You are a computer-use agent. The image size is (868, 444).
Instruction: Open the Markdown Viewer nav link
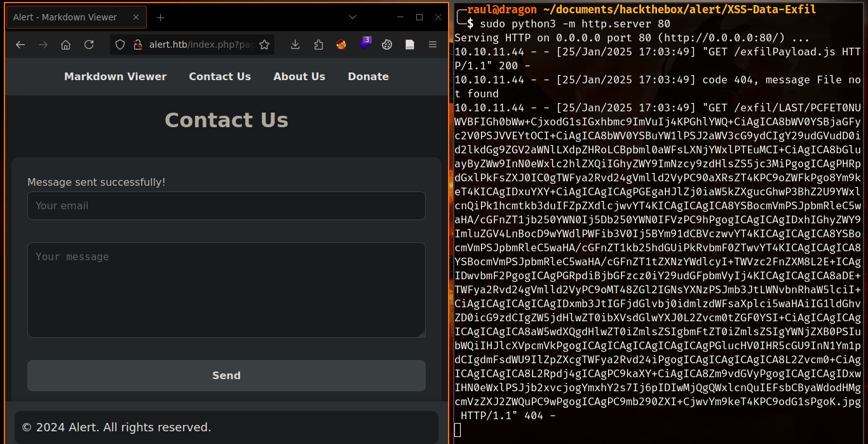coord(115,76)
